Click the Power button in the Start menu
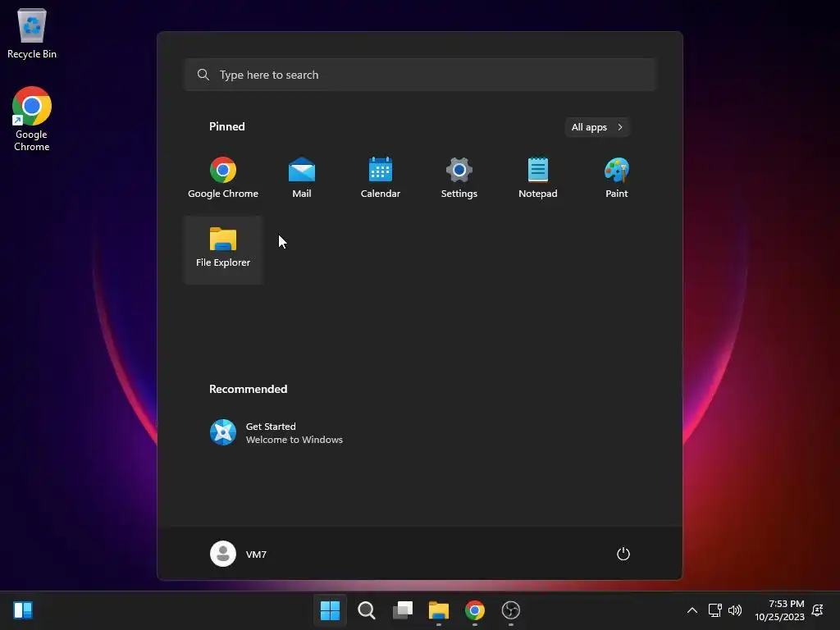Screen dimensions: 840x630 point(623,554)
